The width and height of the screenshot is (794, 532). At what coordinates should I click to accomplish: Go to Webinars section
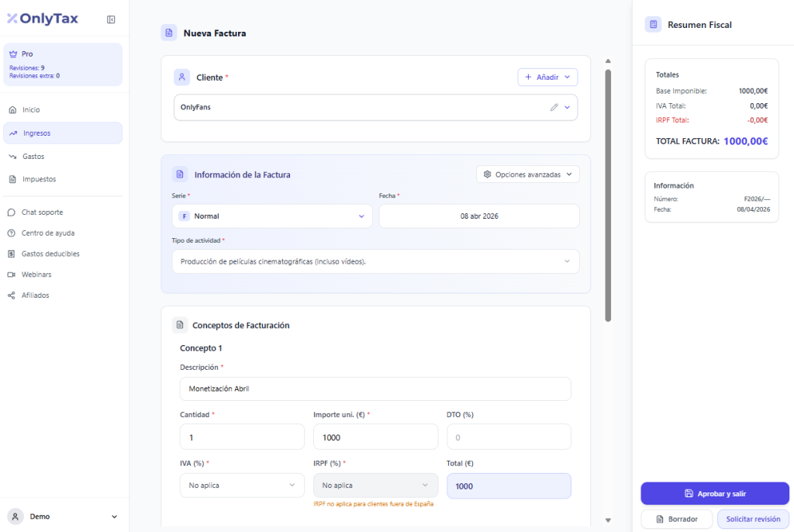point(36,275)
